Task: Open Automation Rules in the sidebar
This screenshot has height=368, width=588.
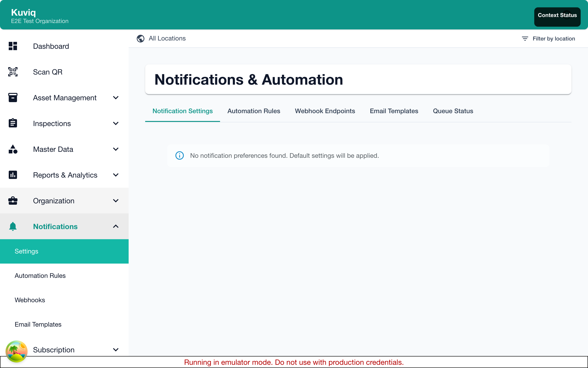Action: coord(64,276)
